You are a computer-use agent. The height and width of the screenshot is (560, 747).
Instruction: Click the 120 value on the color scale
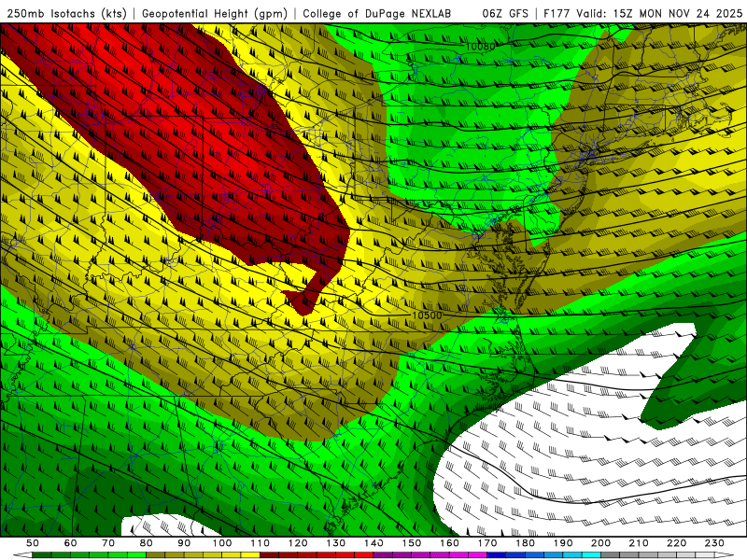coord(298,542)
